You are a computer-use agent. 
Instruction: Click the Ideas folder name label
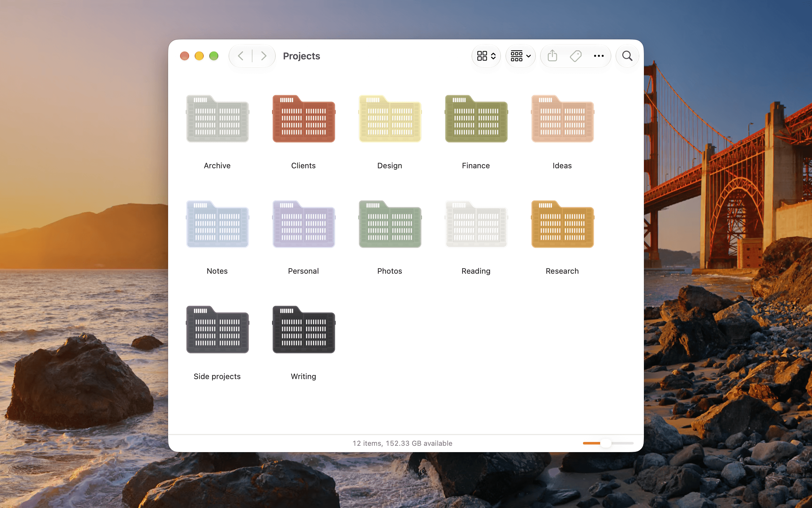[562, 166]
